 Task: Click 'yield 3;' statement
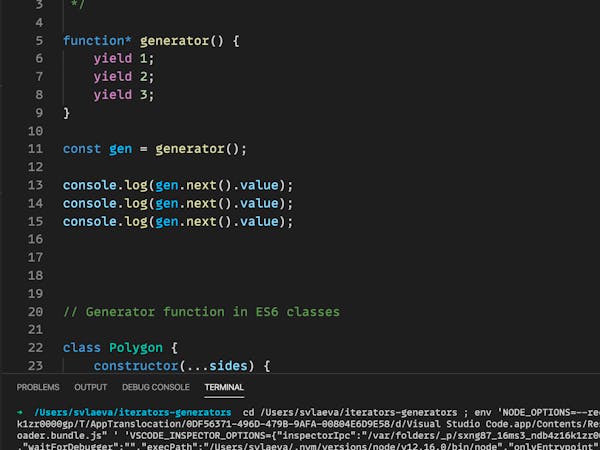coord(124,95)
